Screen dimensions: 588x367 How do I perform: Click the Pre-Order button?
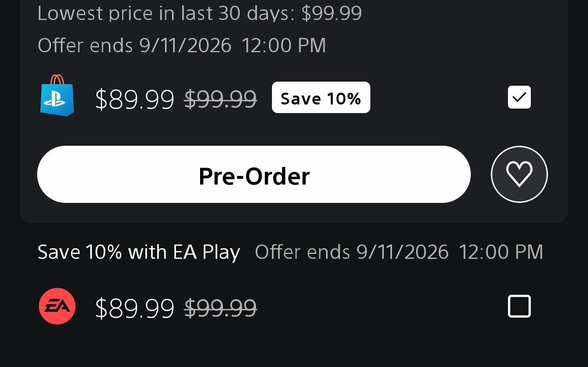(254, 174)
